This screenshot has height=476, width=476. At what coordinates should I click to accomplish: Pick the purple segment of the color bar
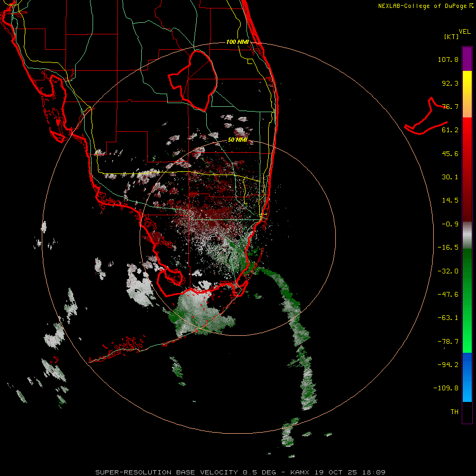pyautogui.click(x=467, y=59)
